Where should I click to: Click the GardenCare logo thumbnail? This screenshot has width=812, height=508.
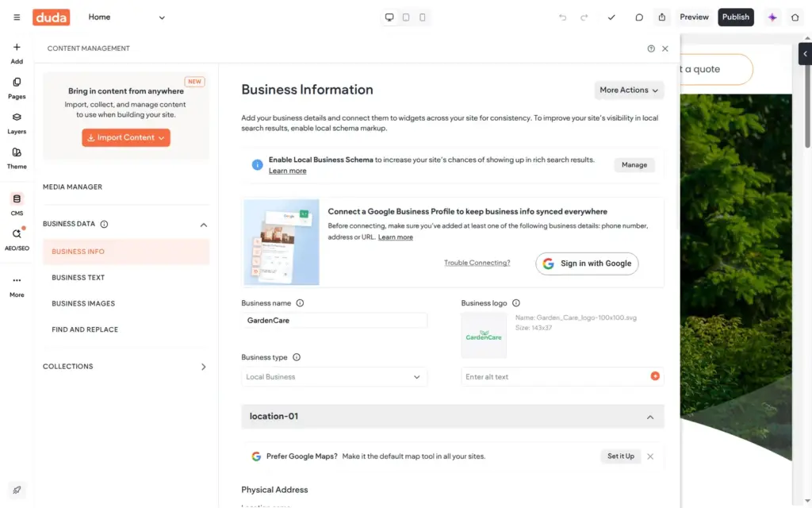click(x=484, y=336)
